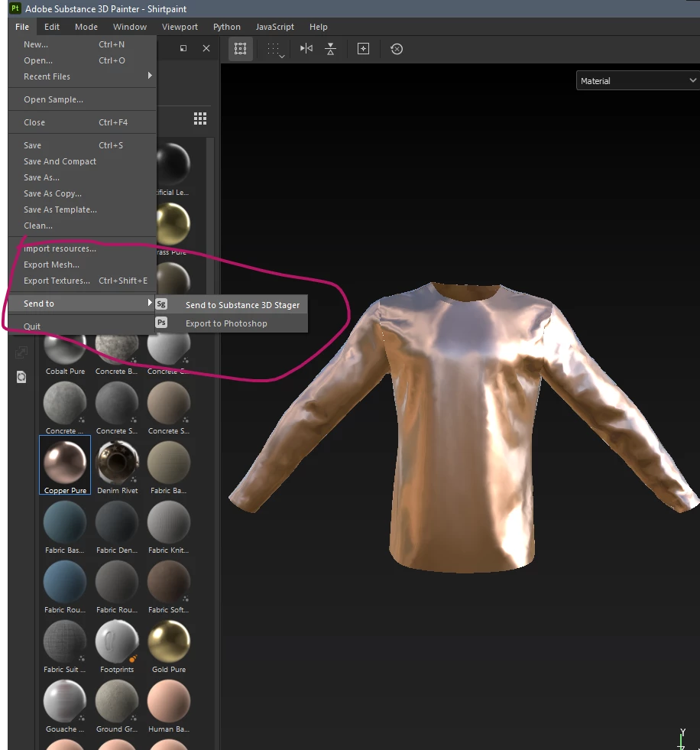Select the Copper Pure material
700x750 pixels.
coord(65,465)
